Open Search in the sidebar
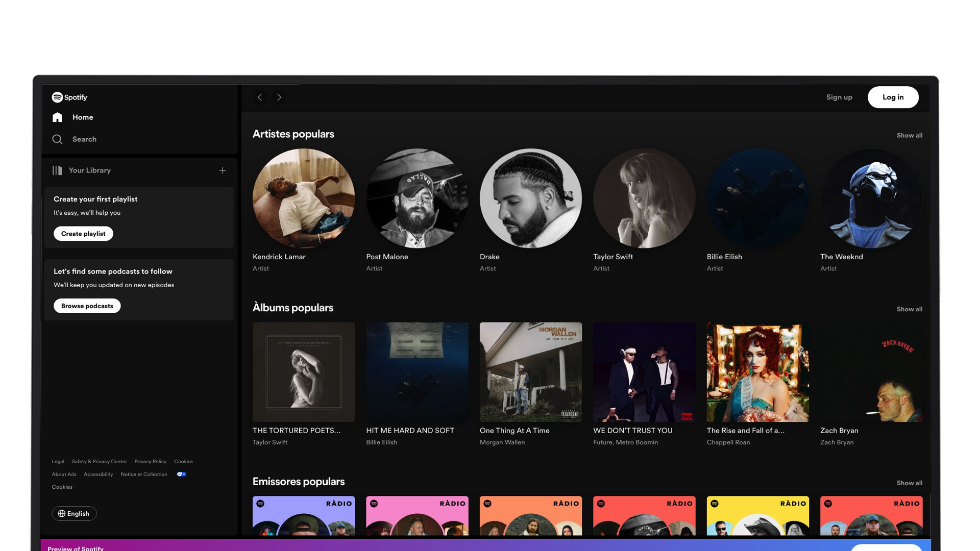 pyautogui.click(x=84, y=139)
